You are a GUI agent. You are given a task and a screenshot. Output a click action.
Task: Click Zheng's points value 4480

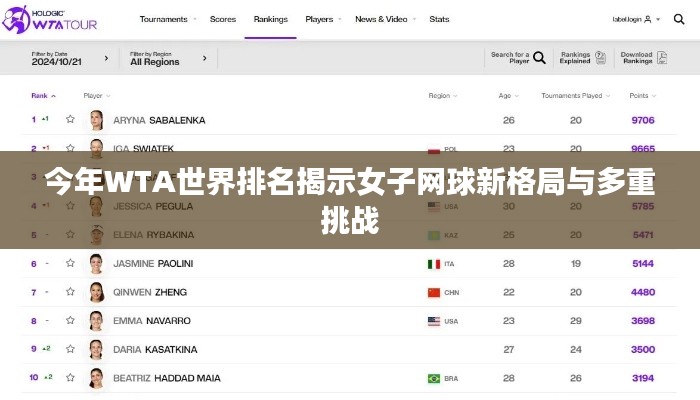[x=643, y=292]
